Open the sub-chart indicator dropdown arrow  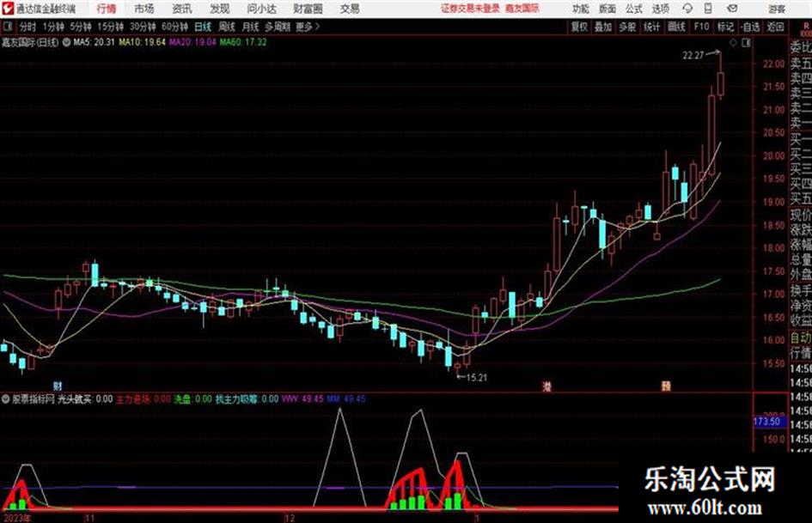[6, 399]
